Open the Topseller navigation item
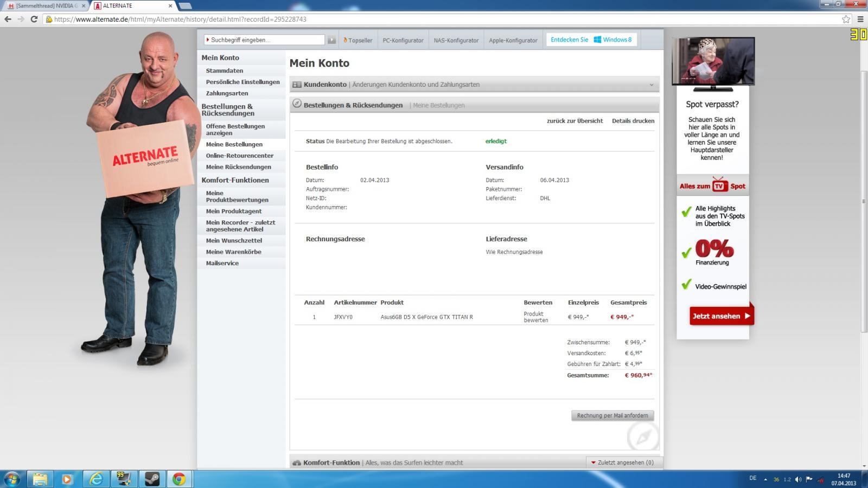This screenshot has width=868, height=488. (x=358, y=40)
